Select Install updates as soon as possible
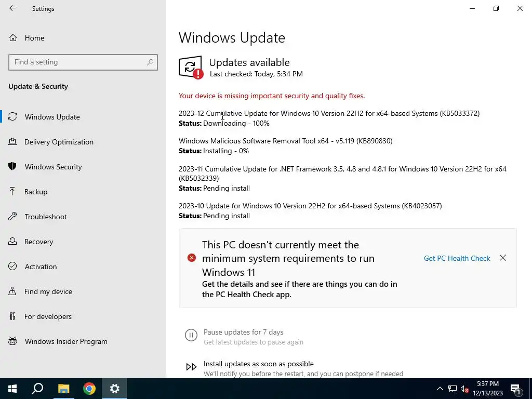Image resolution: width=532 pixels, height=399 pixels. point(259,364)
